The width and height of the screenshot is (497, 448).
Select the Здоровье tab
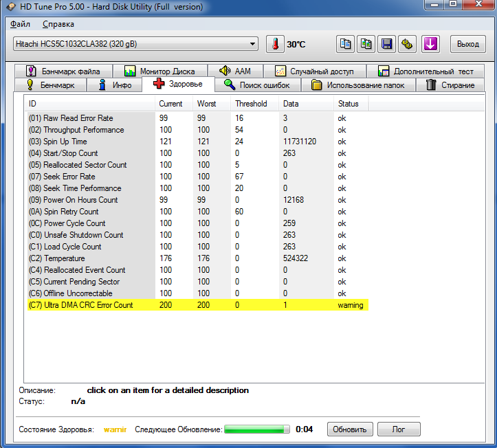(179, 85)
